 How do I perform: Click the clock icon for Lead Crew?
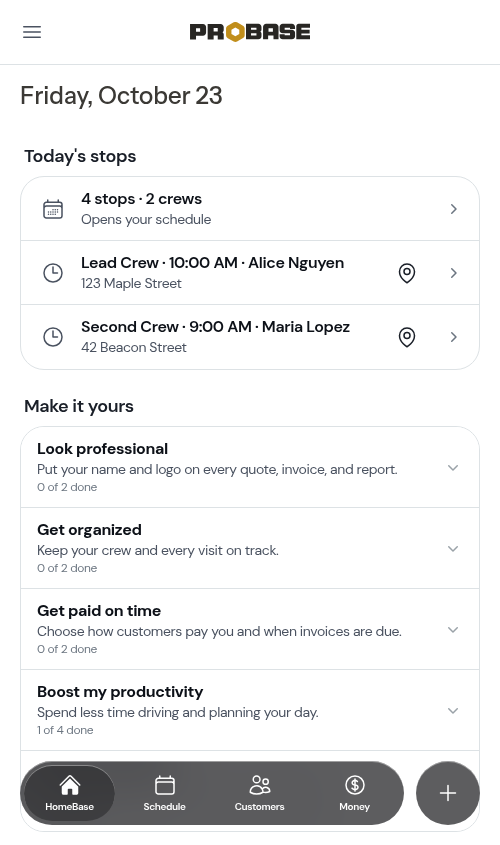53,273
